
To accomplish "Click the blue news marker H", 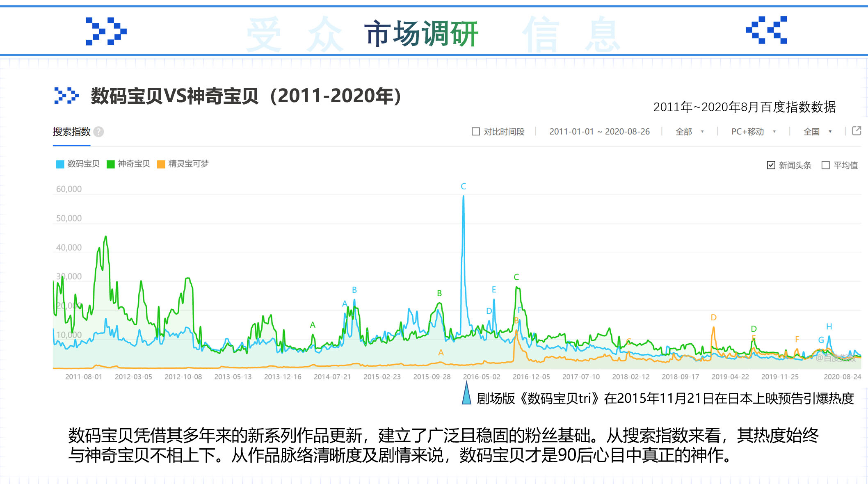I will click(x=829, y=326).
